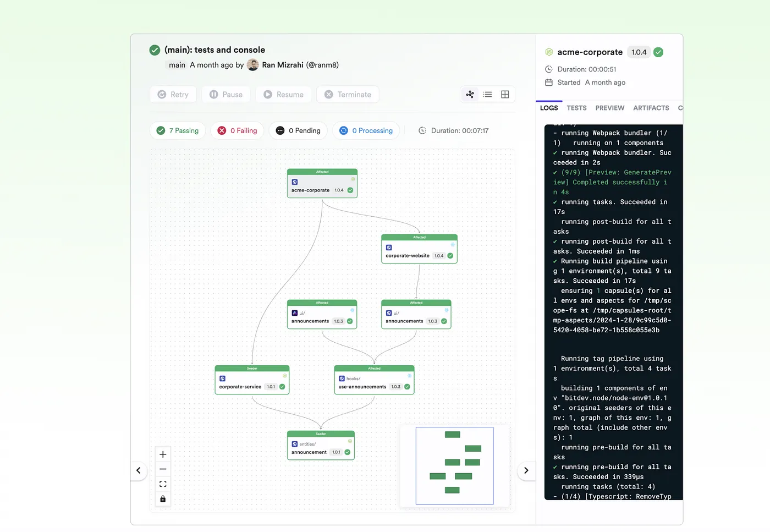Lock the graph canvas interaction

[x=163, y=499]
